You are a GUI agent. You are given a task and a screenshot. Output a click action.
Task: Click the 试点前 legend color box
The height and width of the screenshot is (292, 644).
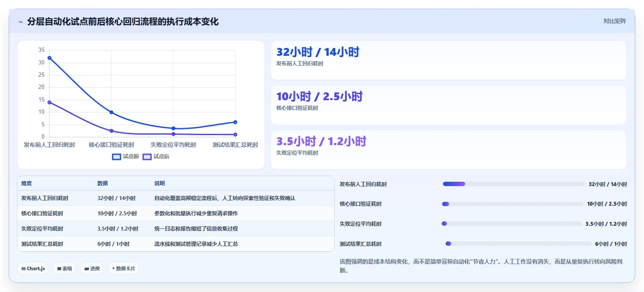coord(117,157)
